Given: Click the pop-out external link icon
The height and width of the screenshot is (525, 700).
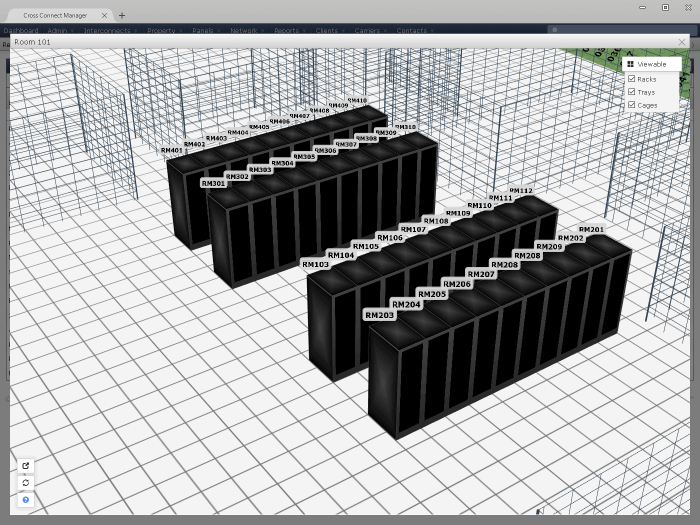Looking at the screenshot, I should point(26,465).
